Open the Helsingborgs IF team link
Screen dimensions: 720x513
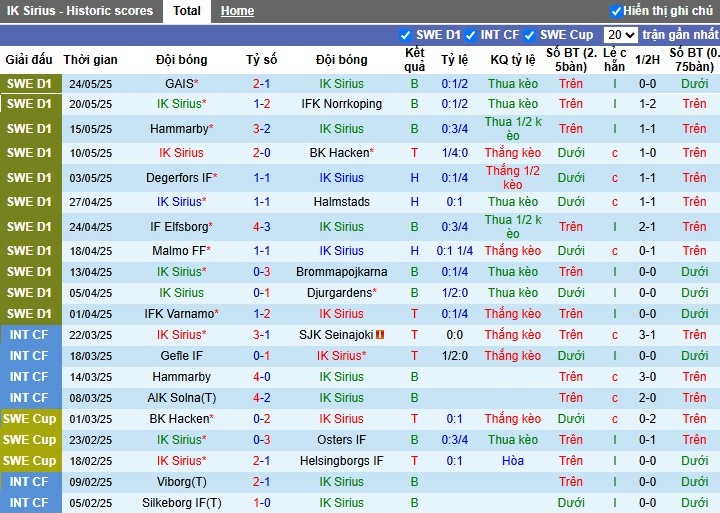coord(341,461)
